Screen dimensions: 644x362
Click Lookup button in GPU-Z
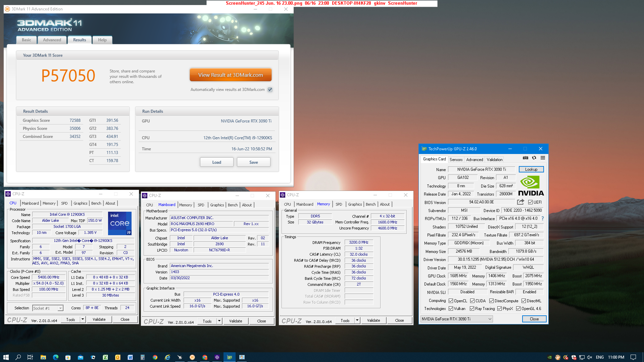tap(531, 169)
